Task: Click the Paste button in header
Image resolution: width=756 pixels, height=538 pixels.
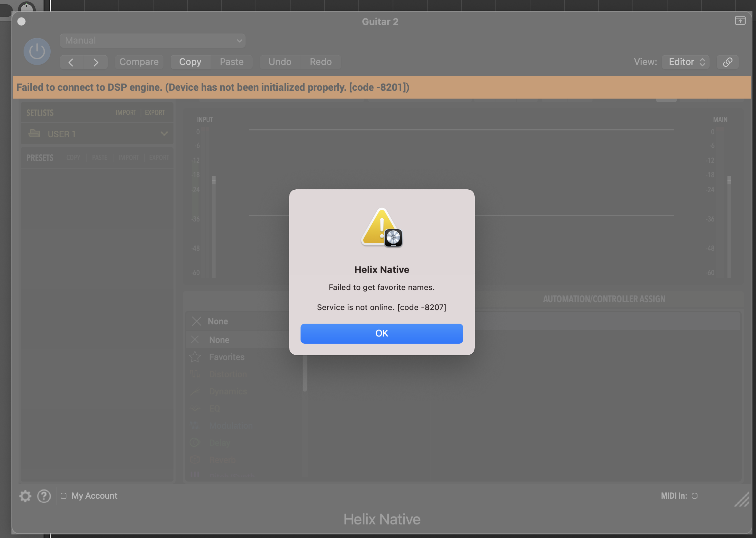Action: (x=232, y=62)
